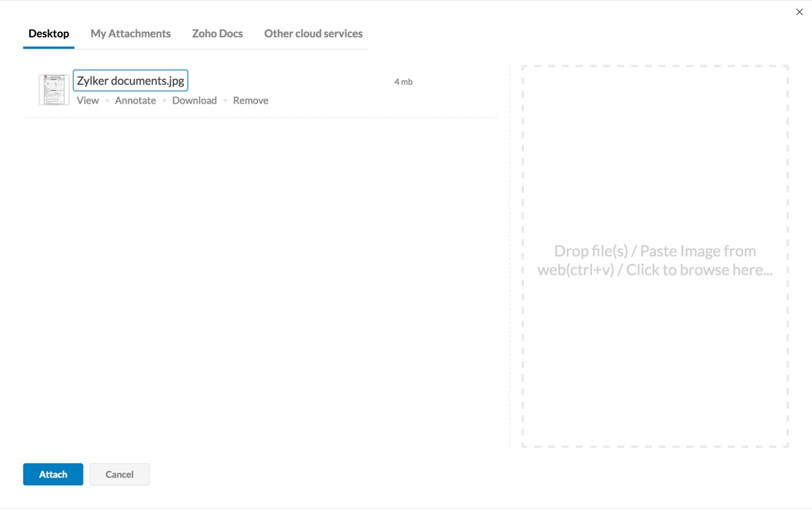The width and height of the screenshot is (812, 509).
Task: Select the Zoho Docs tab
Action: (217, 34)
